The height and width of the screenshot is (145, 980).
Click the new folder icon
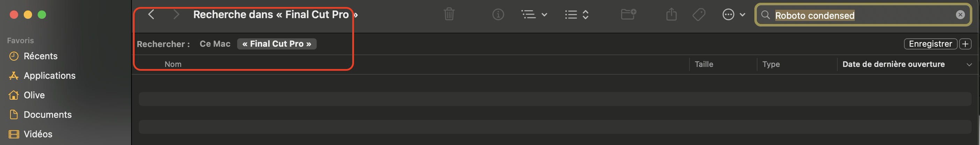click(x=628, y=14)
